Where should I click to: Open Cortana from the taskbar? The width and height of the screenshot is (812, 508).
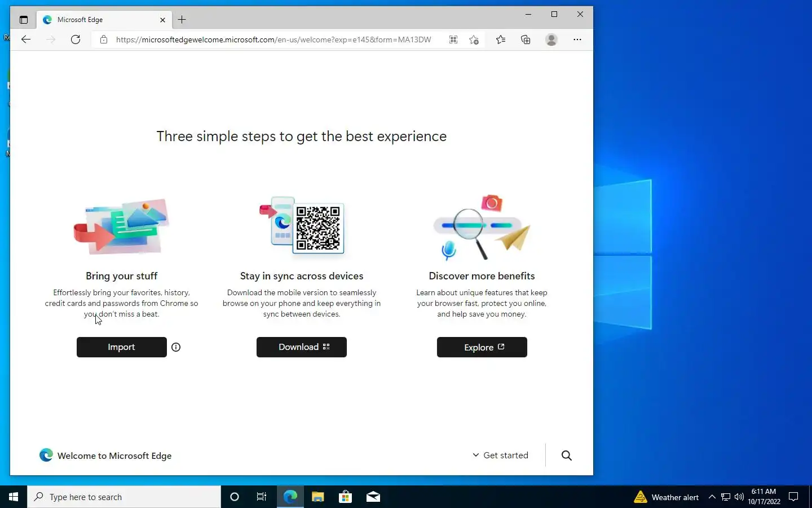[235, 497]
